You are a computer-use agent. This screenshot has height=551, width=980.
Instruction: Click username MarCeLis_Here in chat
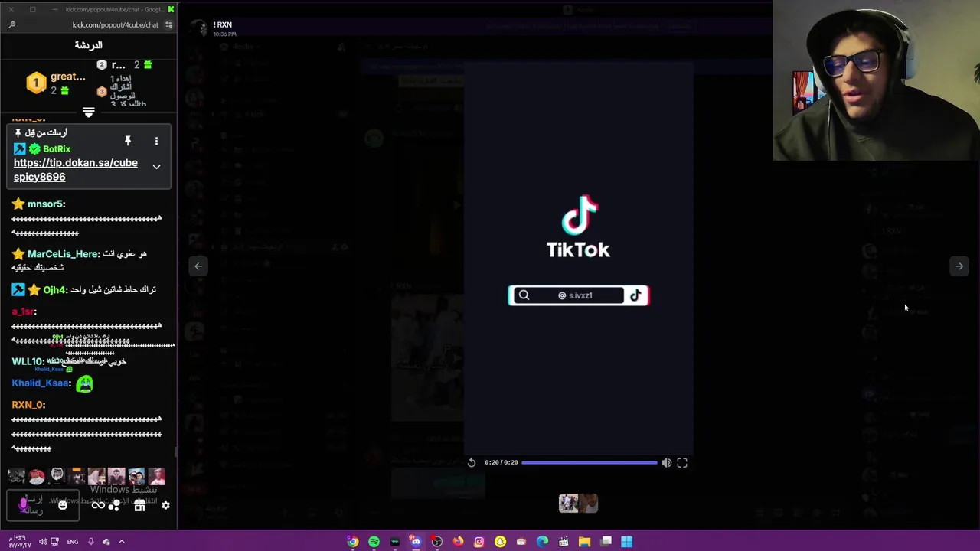63,253
